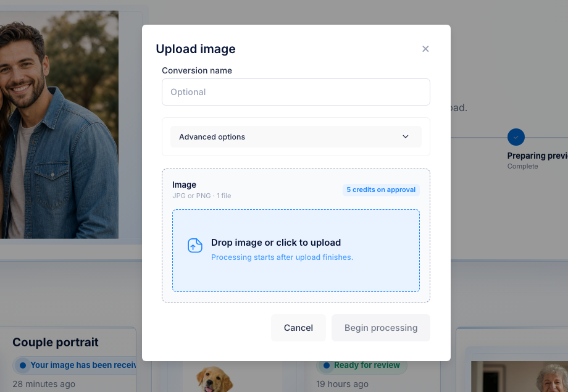Click the 'Preparing preview' step label

tap(538, 156)
